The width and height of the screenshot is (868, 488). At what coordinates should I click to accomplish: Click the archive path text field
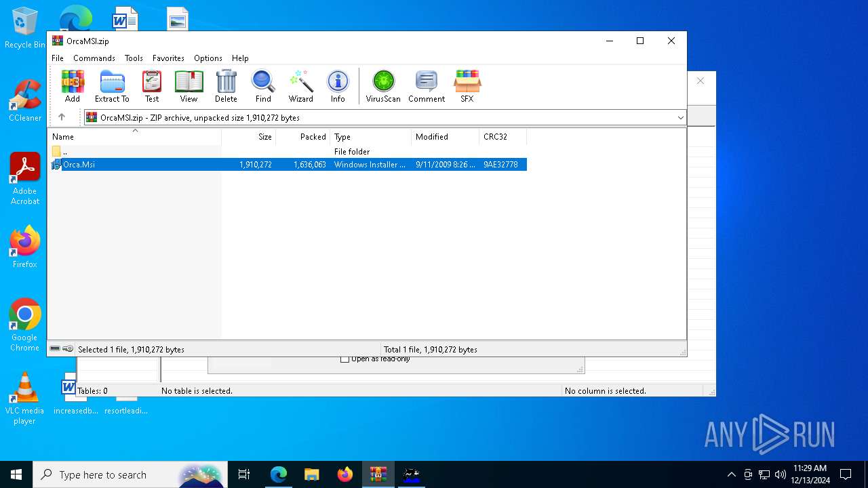[387, 118]
